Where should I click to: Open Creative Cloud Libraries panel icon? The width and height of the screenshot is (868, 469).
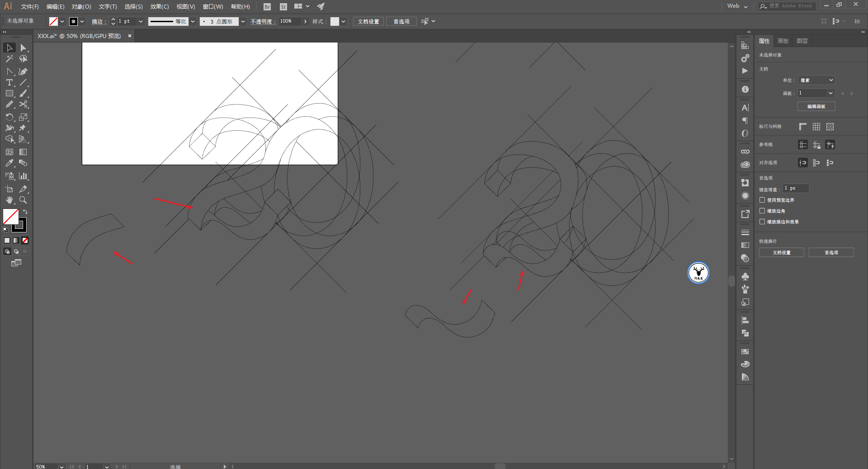coord(745,165)
